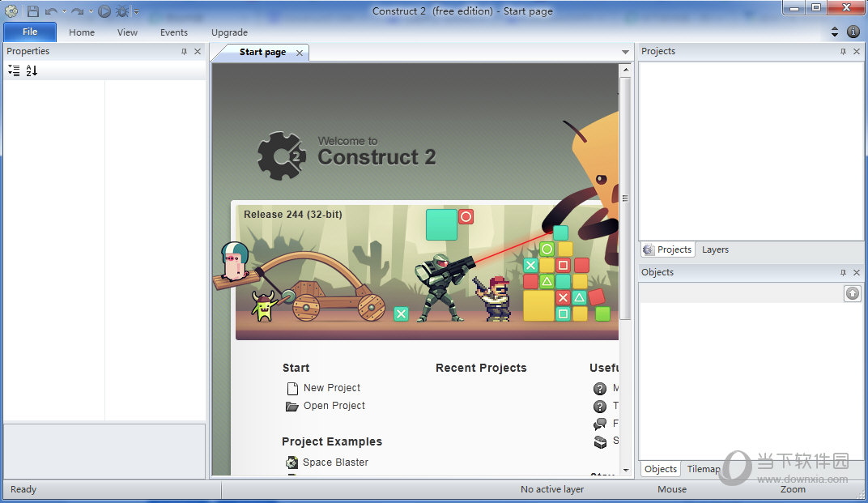Click the 'Project Examples' heading
Screen dimensions: 868x503
pyautogui.click(x=332, y=441)
